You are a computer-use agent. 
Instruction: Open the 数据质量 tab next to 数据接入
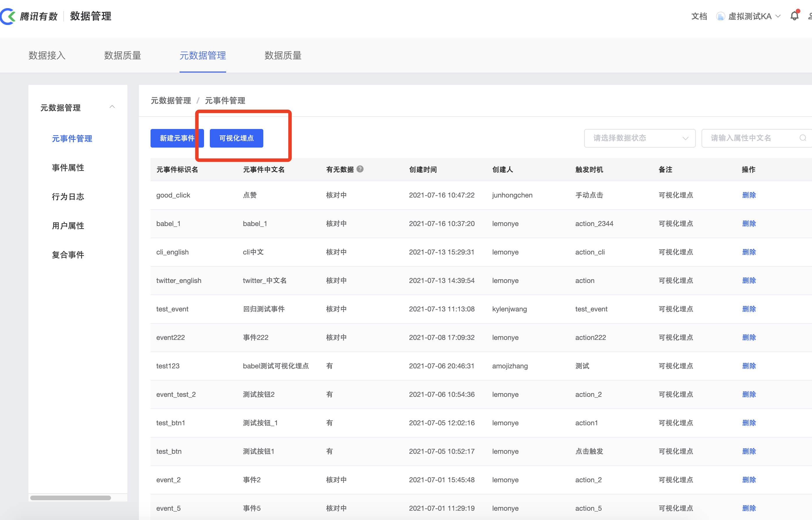click(x=123, y=55)
